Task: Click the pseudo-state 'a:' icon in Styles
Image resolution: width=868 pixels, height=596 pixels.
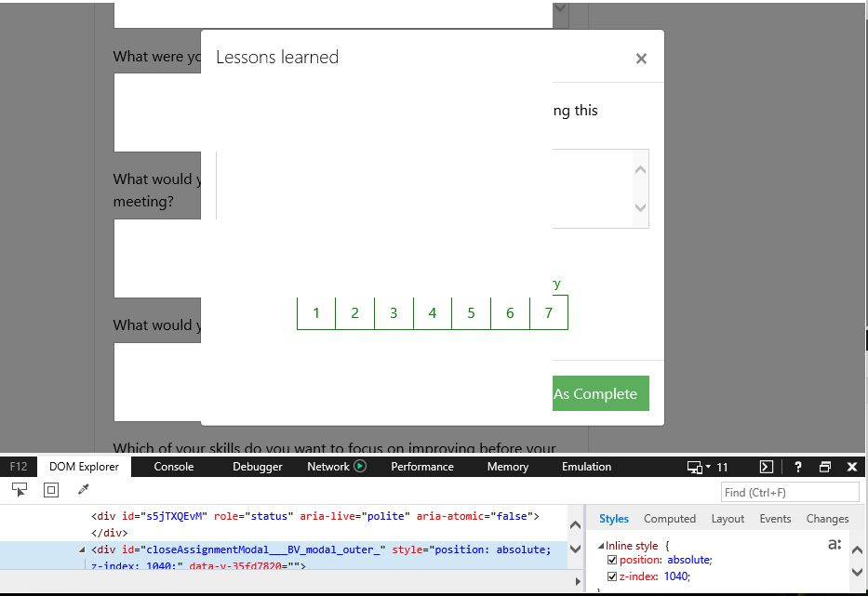Action: click(x=833, y=544)
